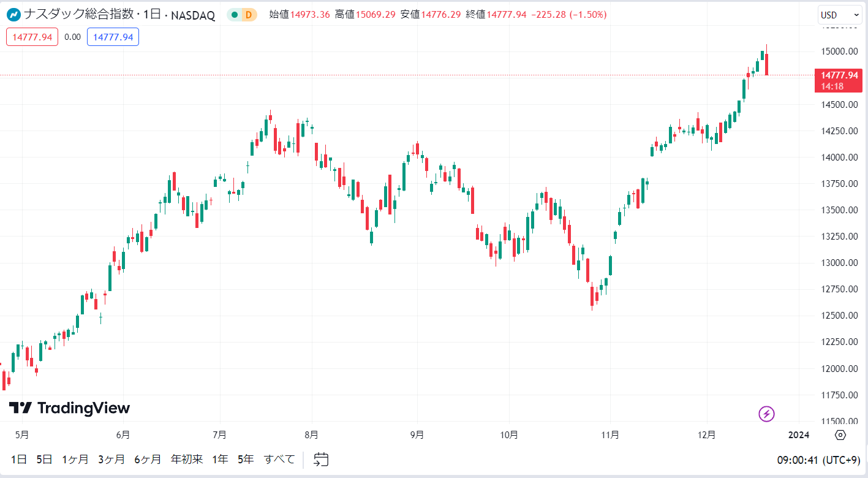Select the 5年 time range

click(246, 459)
